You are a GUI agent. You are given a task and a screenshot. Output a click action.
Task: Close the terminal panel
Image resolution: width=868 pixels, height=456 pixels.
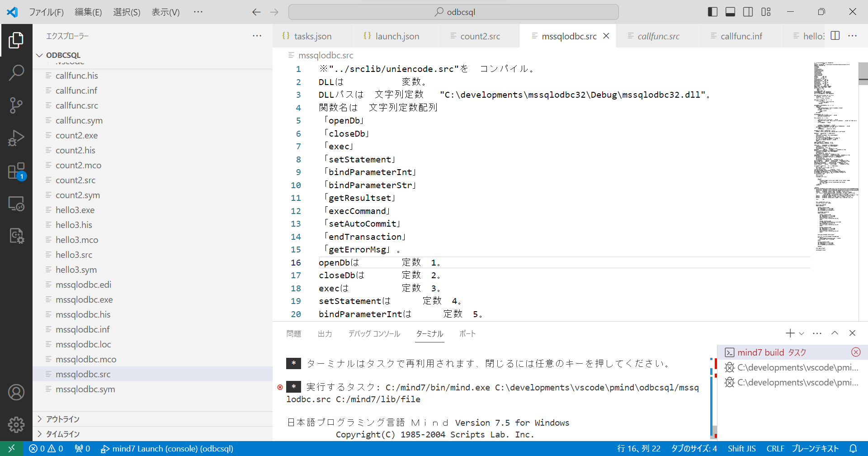coord(852,333)
